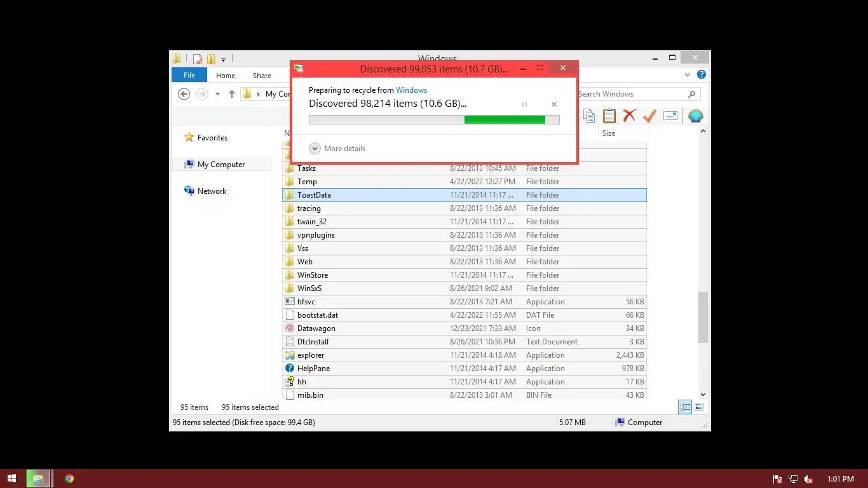Expand More details in recycle dialog
Viewport: 868px width, 488px height.
click(337, 148)
